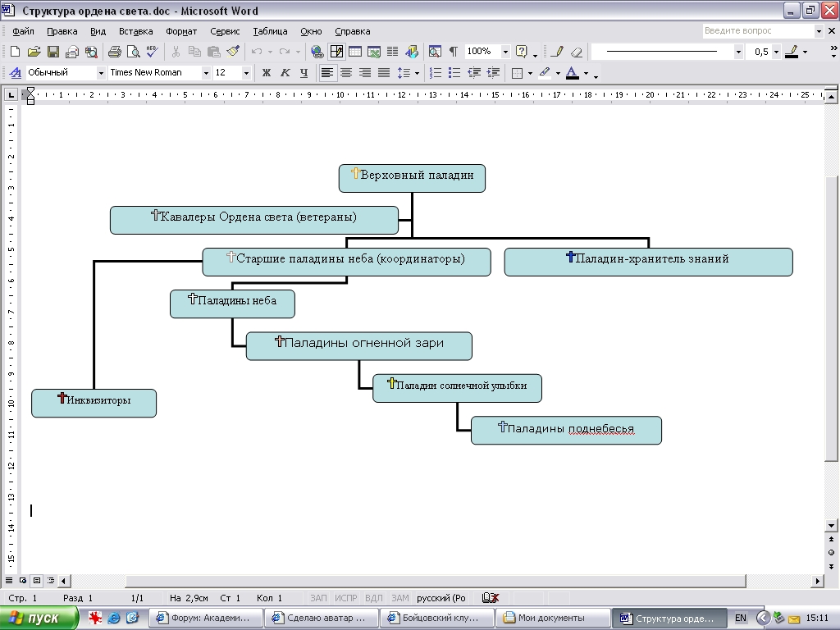
Task: Click in the Введите вопрос help field
Action: 758,31
